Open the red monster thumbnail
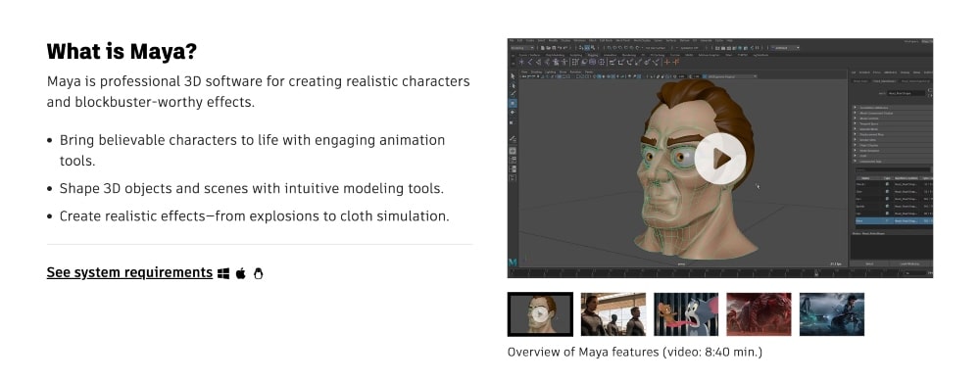 coord(759,314)
